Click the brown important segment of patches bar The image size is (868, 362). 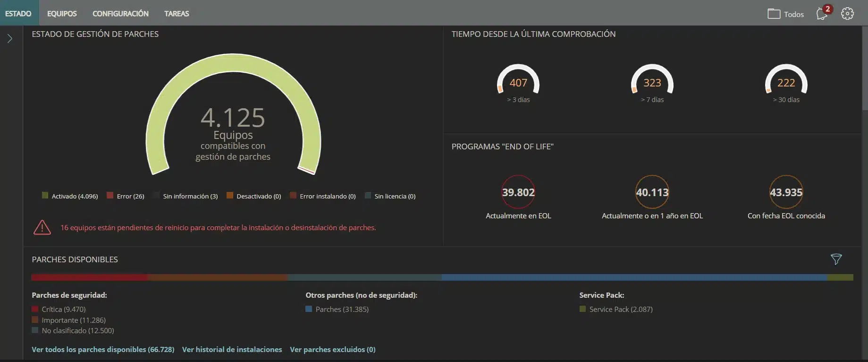pos(217,277)
